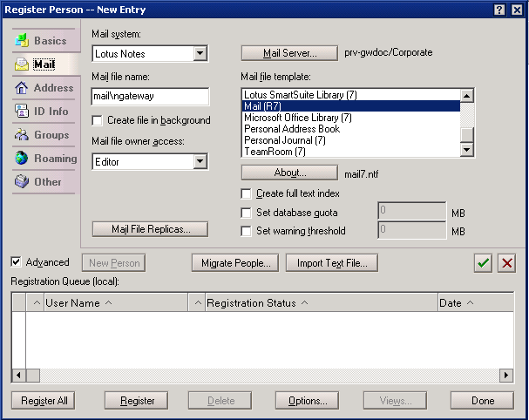Check Set database quota
The height and width of the screenshot is (420, 529).
[x=247, y=213]
